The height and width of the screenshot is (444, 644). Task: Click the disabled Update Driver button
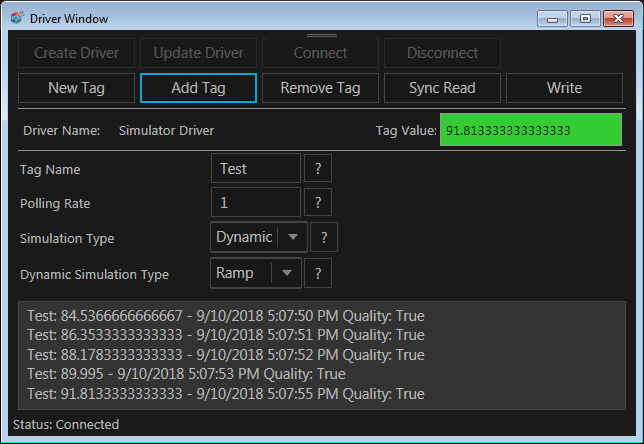(198, 53)
